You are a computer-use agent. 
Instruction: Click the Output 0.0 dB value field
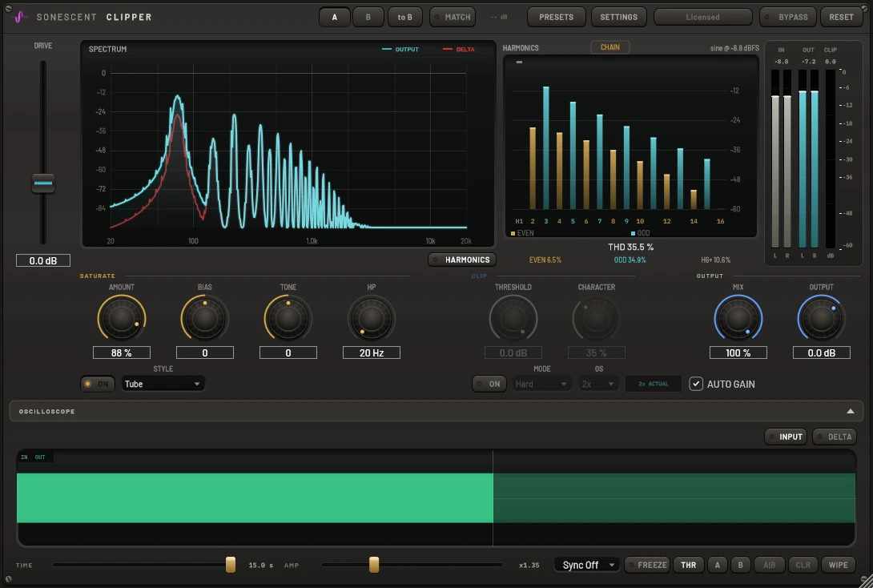(821, 352)
